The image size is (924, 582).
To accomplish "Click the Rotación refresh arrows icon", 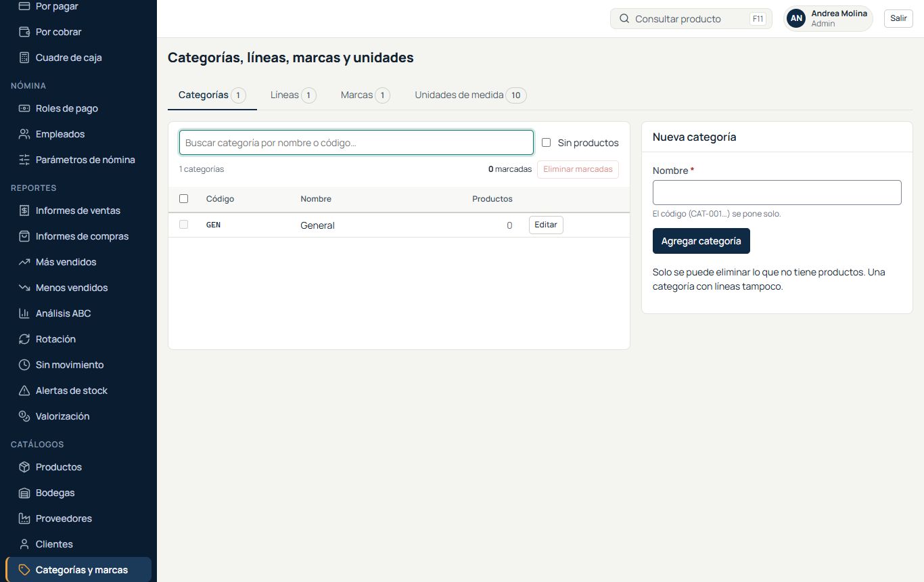I will (24, 339).
